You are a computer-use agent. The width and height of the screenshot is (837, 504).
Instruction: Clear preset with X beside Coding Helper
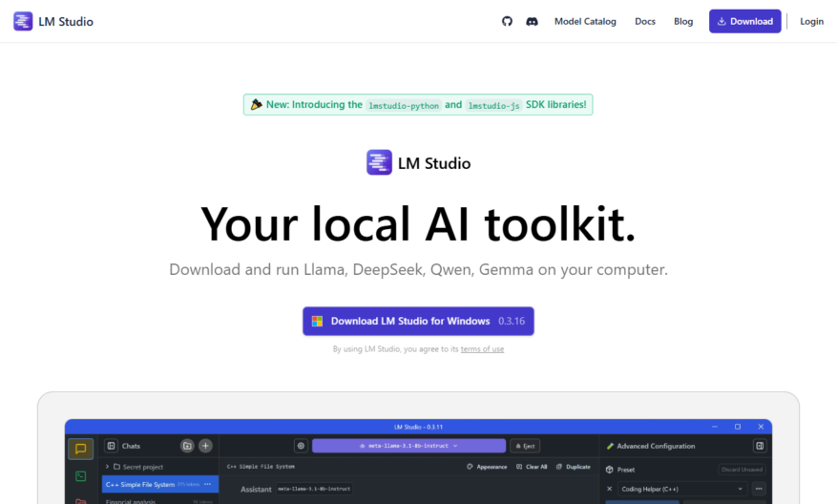610,489
